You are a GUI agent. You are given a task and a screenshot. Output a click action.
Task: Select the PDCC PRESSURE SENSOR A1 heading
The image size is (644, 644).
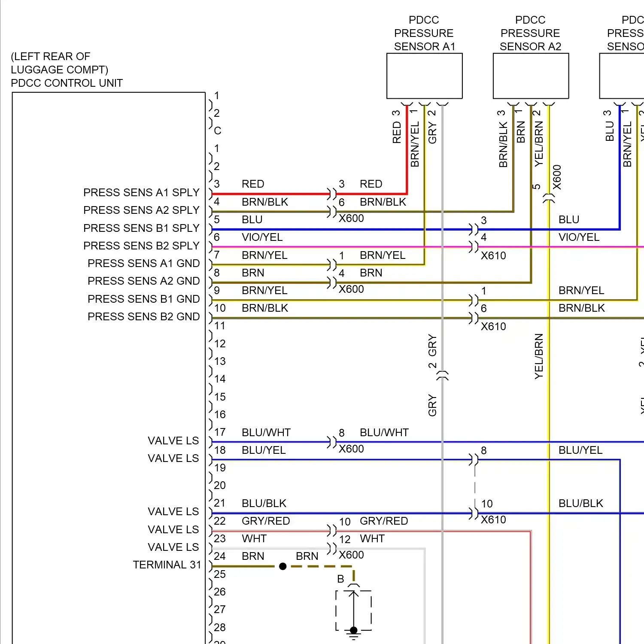coord(424,33)
